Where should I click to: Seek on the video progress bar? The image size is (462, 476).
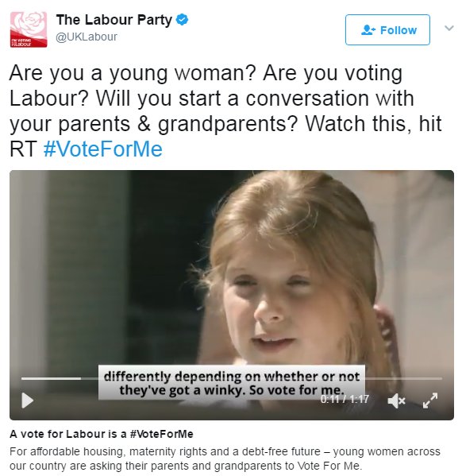(232, 378)
